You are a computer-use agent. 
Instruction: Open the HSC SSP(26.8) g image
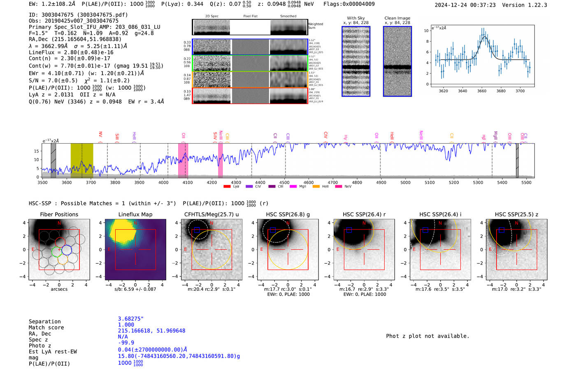coord(288,249)
